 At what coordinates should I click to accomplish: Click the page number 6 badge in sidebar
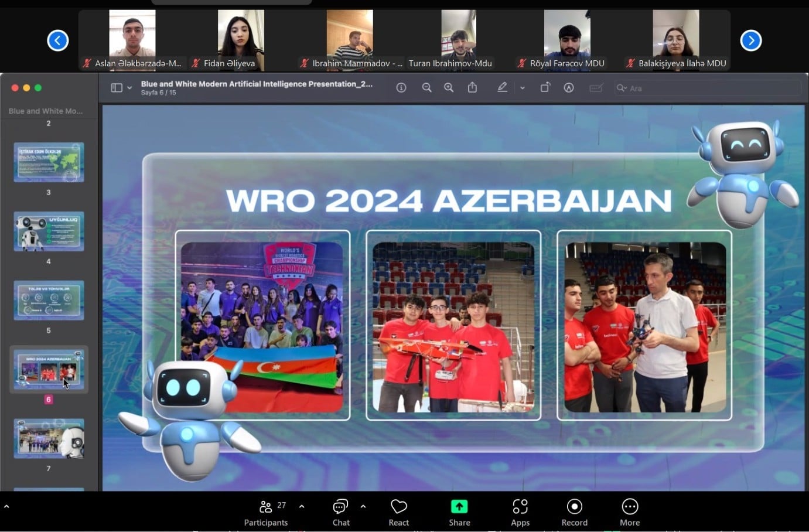pyautogui.click(x=49, y=399)
